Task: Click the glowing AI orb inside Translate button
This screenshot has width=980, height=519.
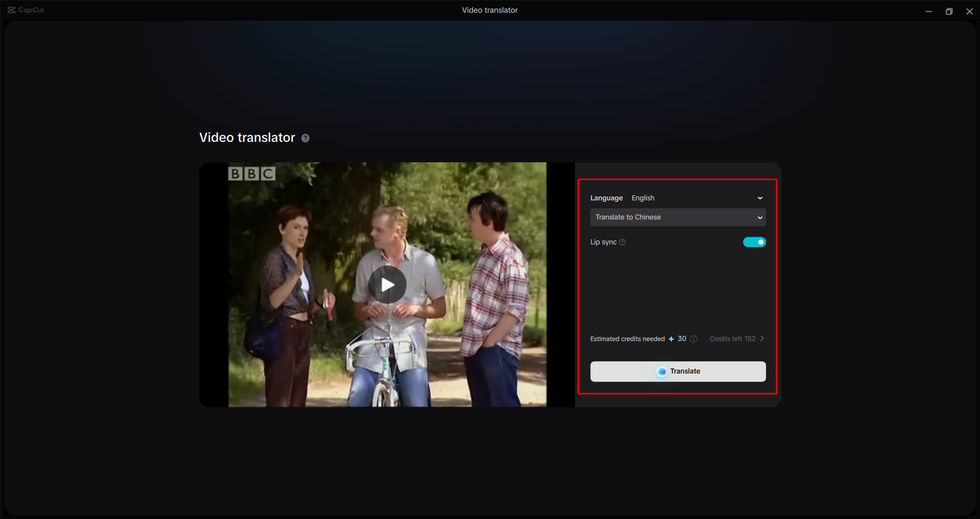Action: tap(662, 372)
